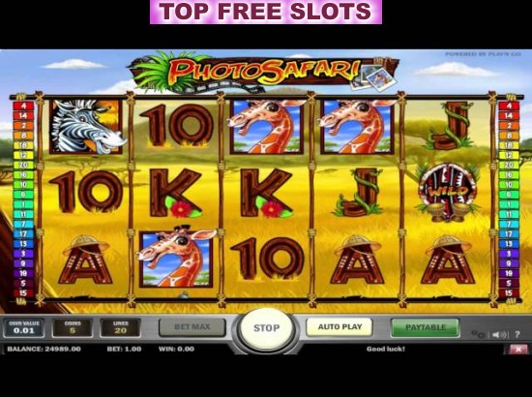Click the giraffe symbol on second reel

(176, 258)
